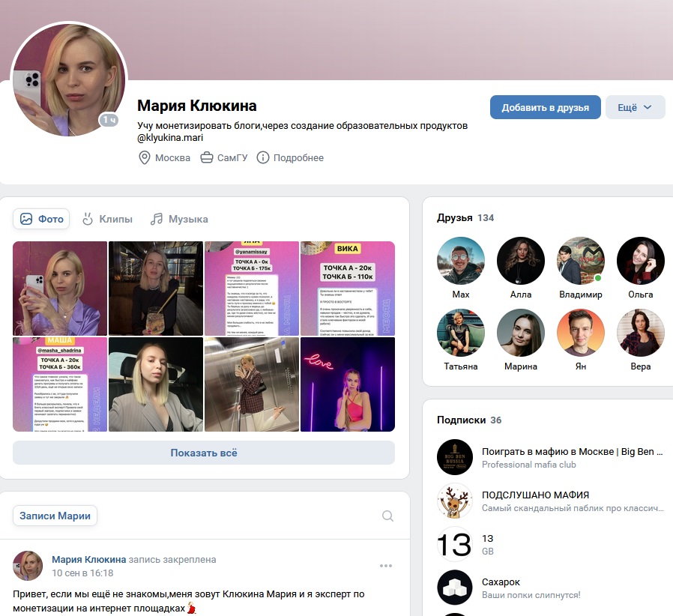Screen dimensions: 673x616
Task: Open the neon love sign photo
Action: coord(348,384)
